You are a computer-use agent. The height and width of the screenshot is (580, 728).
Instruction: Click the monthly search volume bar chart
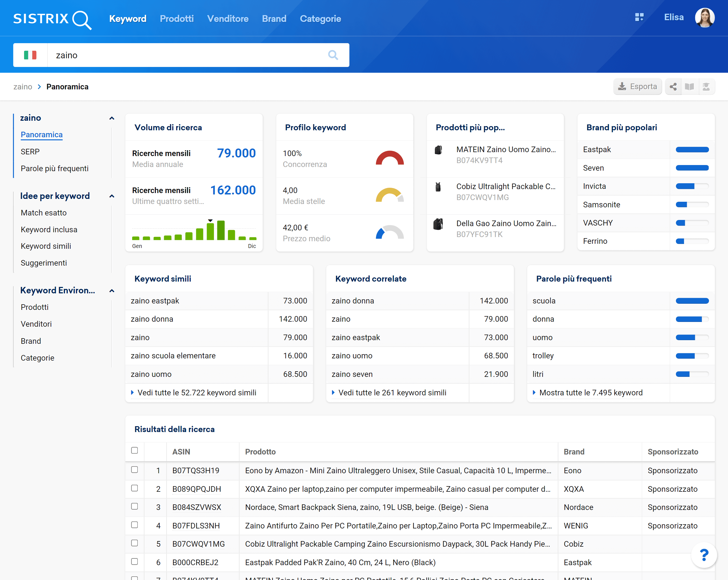coord(194,230)
